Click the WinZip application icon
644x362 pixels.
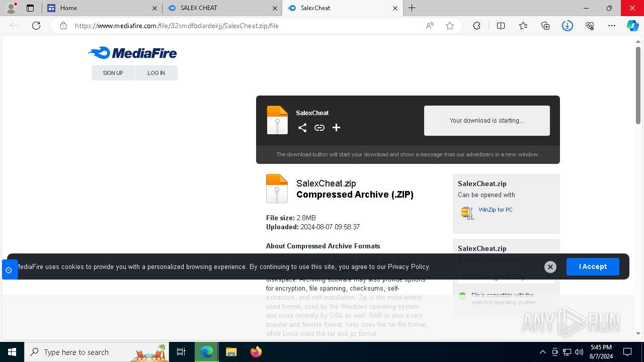(467, 213)
